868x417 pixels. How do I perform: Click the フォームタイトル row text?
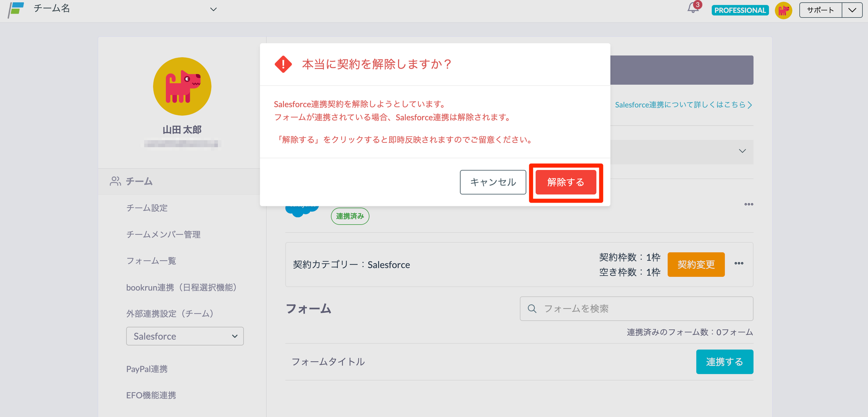328,362
